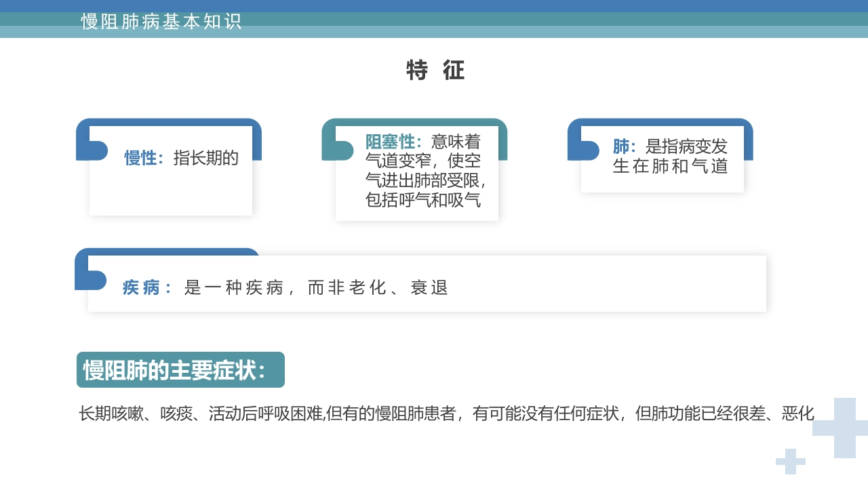868x488 pixels.
Task: Select the 阻塞性 label text
Action: pos(393,142)
